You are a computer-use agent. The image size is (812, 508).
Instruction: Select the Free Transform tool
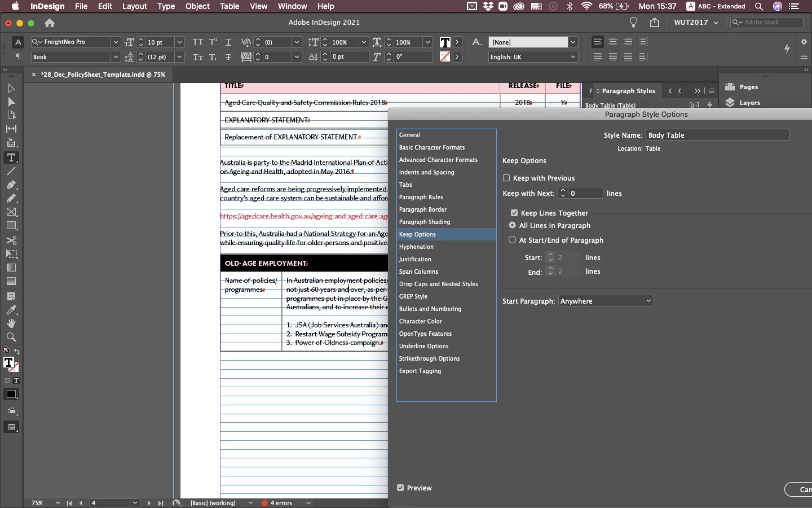click(x=11, y=254)
